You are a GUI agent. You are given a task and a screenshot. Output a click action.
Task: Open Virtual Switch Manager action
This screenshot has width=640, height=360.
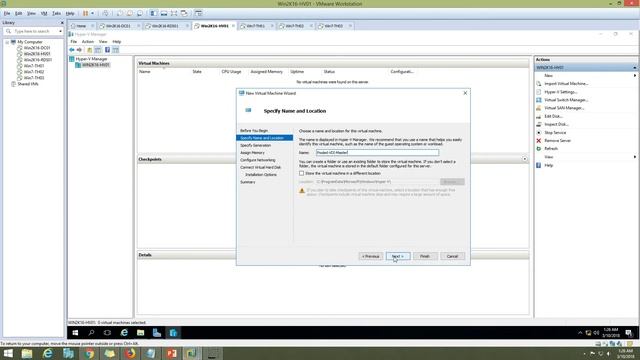[566, 100]
